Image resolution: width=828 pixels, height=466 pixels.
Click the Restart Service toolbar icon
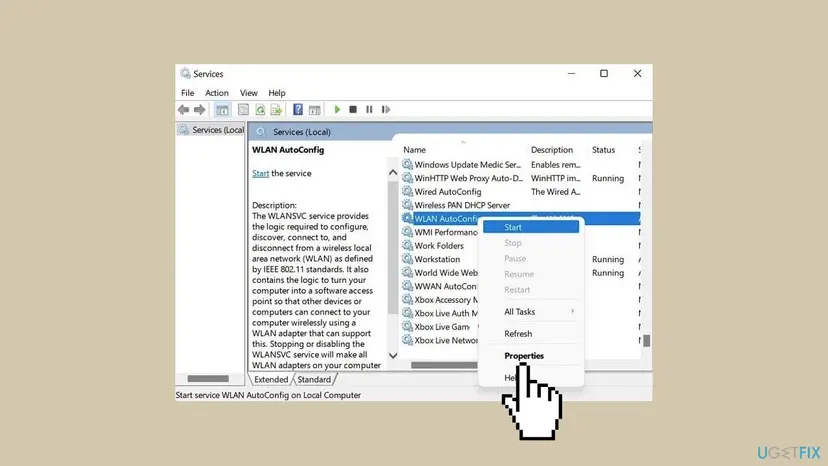pos(386,109)
